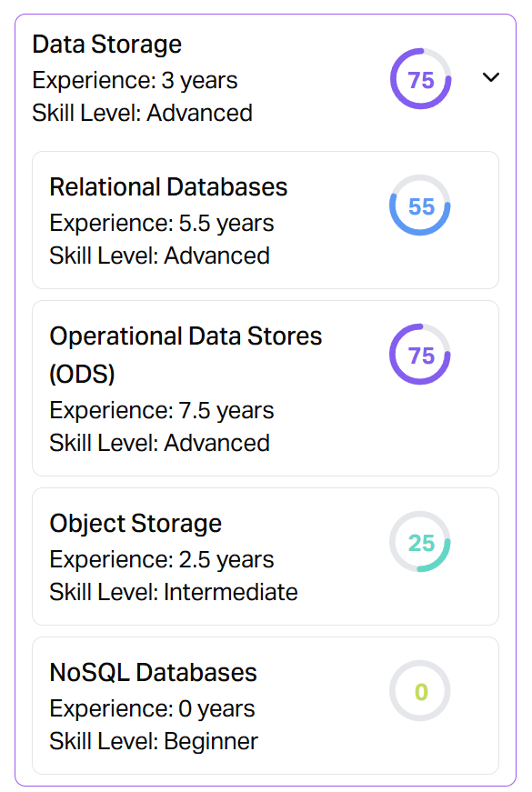Click the Object Storage 25 score ring
The height and width of the screenshot is (792, 532).
(420, 541)
